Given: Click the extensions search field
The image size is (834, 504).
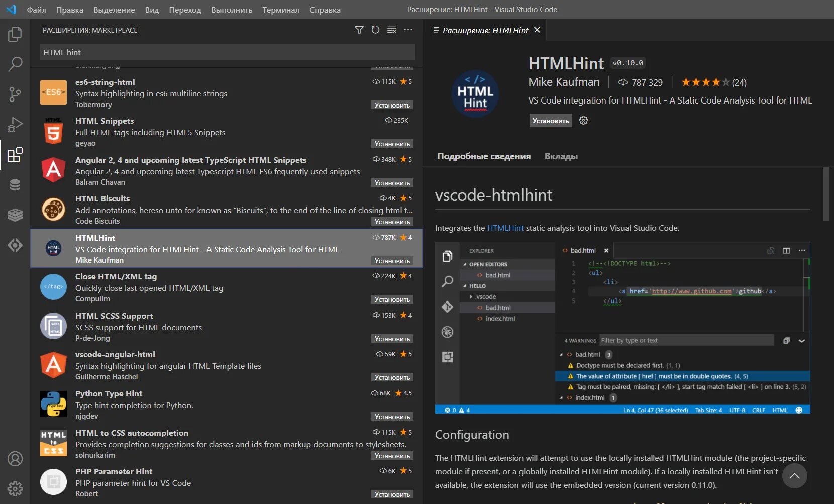Looking at the screenshot, I should 228,52.
